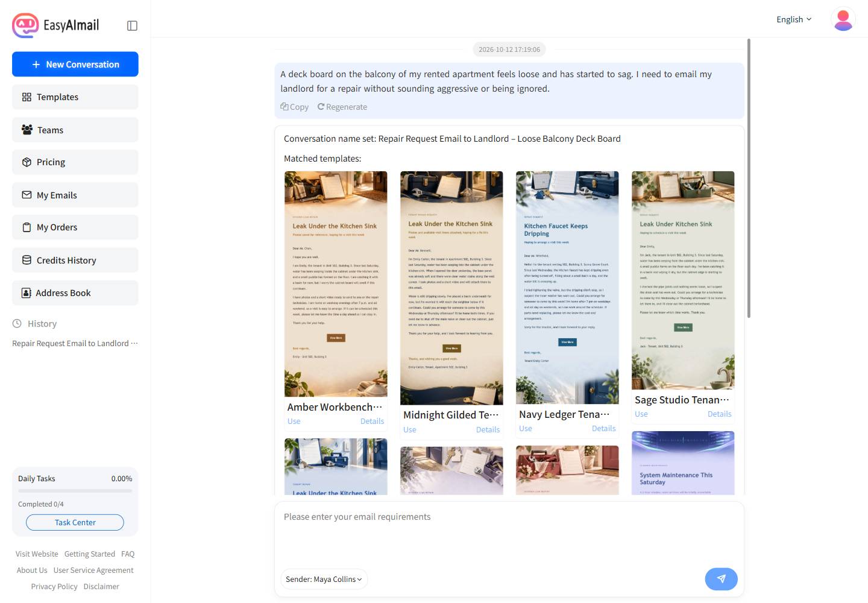The image size is (868, 603).
Task: Open the Pricing page
Action: pos(75,162)
